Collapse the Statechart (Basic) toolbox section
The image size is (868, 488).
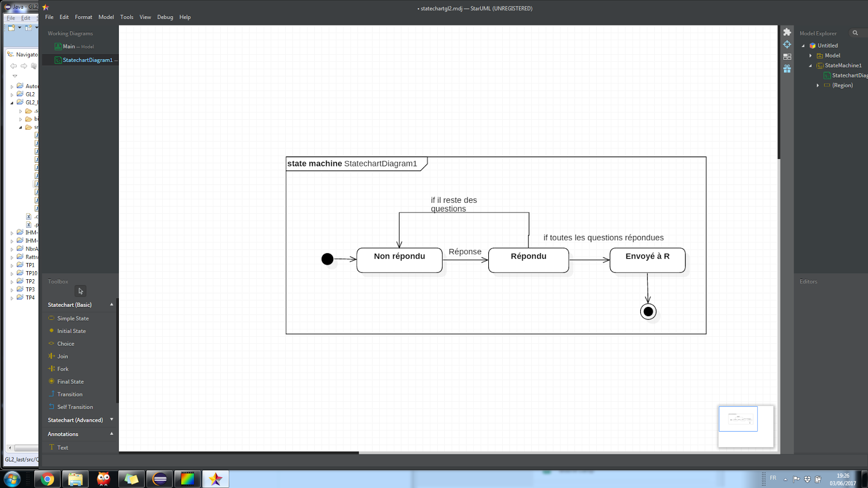pyautogui.click(x=112, y=305)
